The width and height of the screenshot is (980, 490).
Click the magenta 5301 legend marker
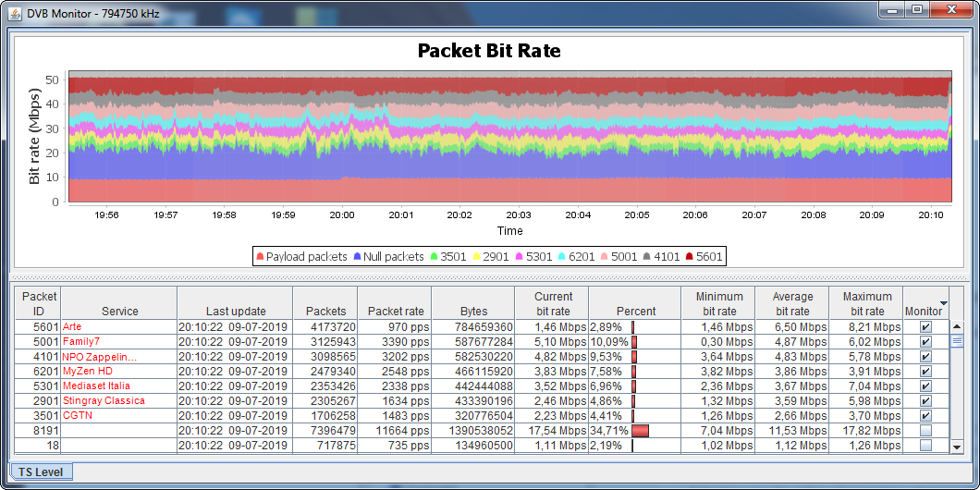click(x=519, y=256)
